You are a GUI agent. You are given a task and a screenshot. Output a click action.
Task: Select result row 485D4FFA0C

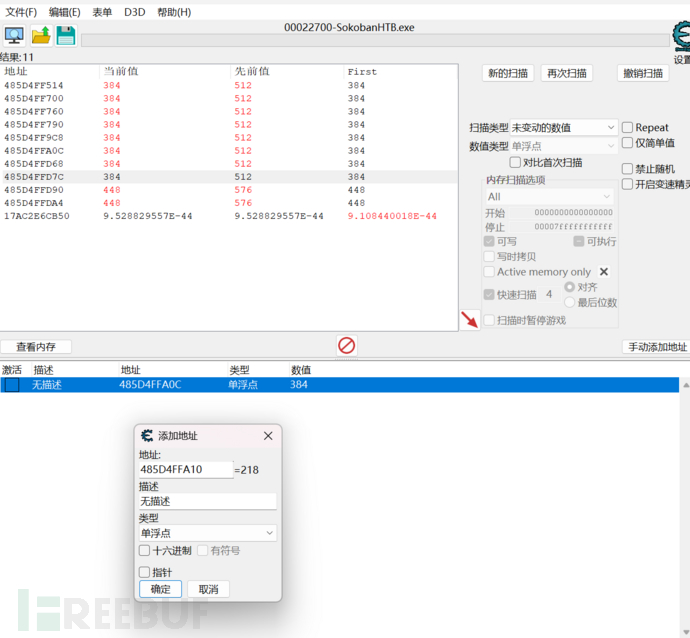coord(228,150)
